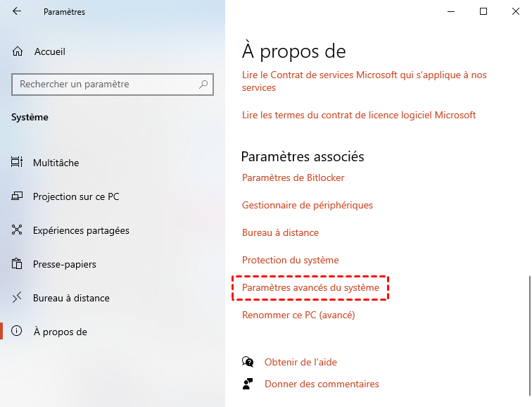Click Renommer ce PC (avancé) link
Screen dimensions: 532x407
(298, 315)
